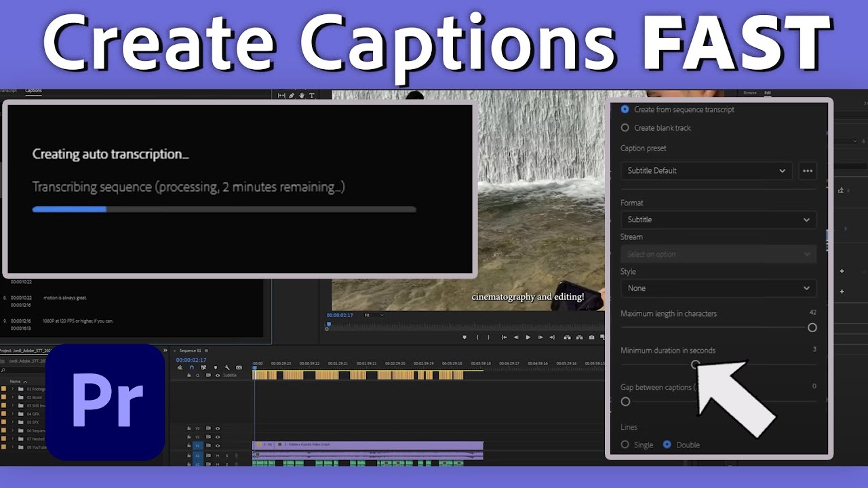This screenshot has height=488, width=868.
Task: Expand the 05 SFX bin
Action: tap(12, 422)
